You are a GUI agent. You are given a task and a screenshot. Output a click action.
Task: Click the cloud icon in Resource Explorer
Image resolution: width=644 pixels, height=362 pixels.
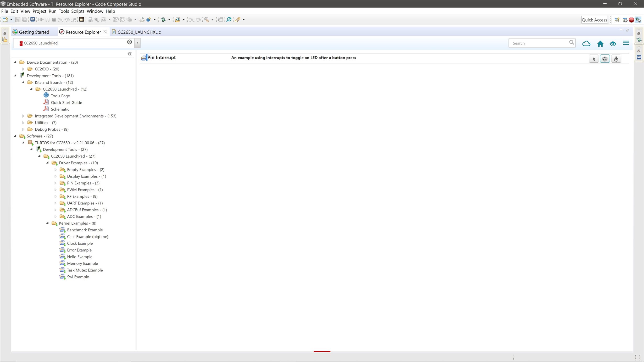pyautogui.click(x=586, y=43)
